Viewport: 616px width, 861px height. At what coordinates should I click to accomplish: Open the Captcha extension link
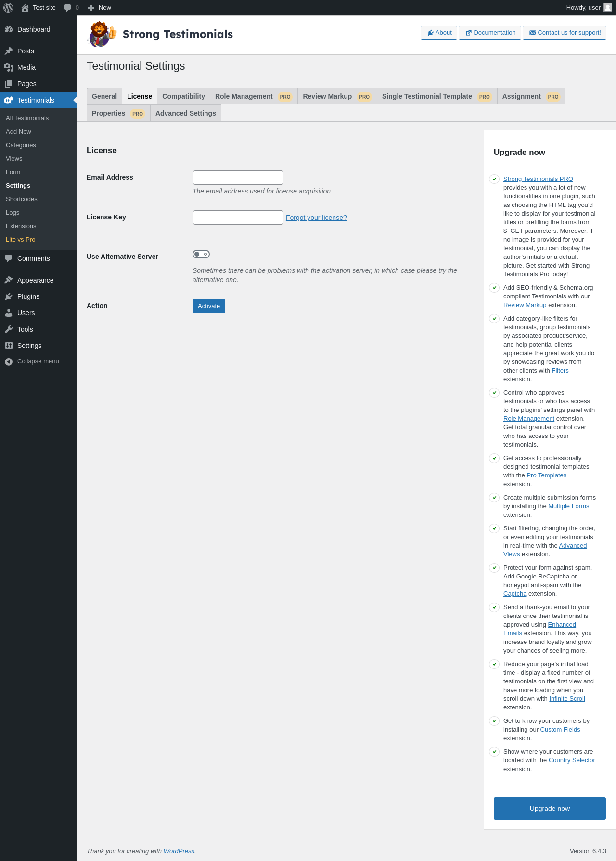515,594
